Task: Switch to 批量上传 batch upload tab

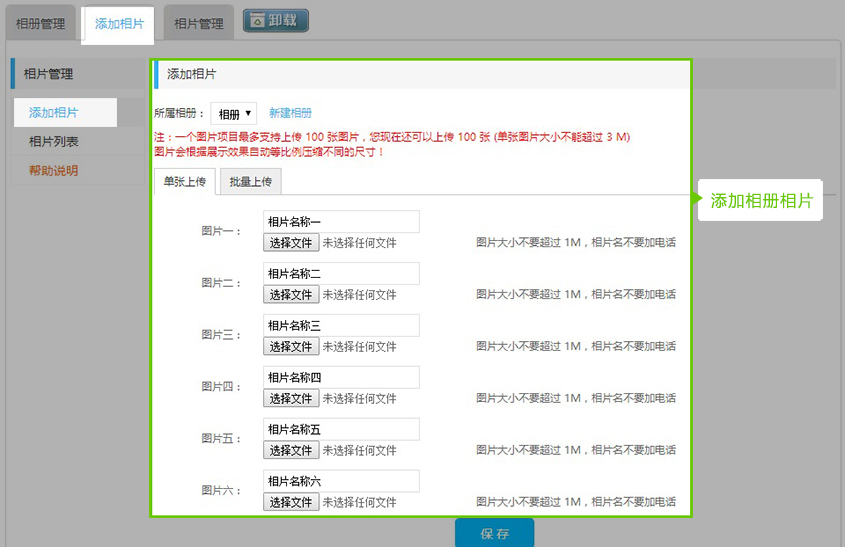Action: tap(251, 182)
